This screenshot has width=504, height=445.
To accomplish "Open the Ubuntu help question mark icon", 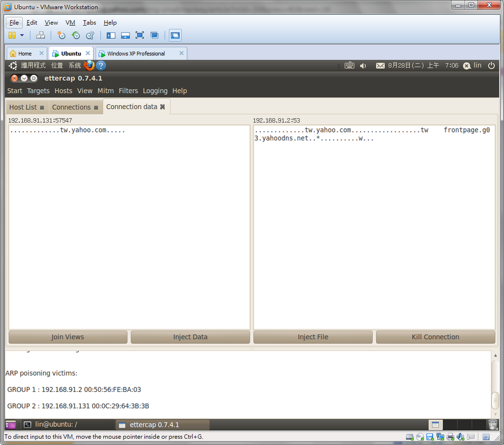I will tap(100, 65).
